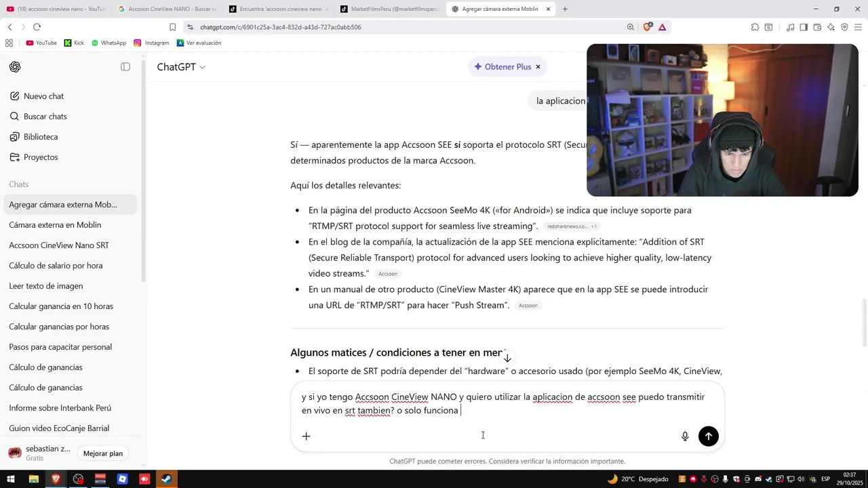The image size is (868, 488).
Task: Click Obtener Plus upgrade button
Action: coord(502,66)
